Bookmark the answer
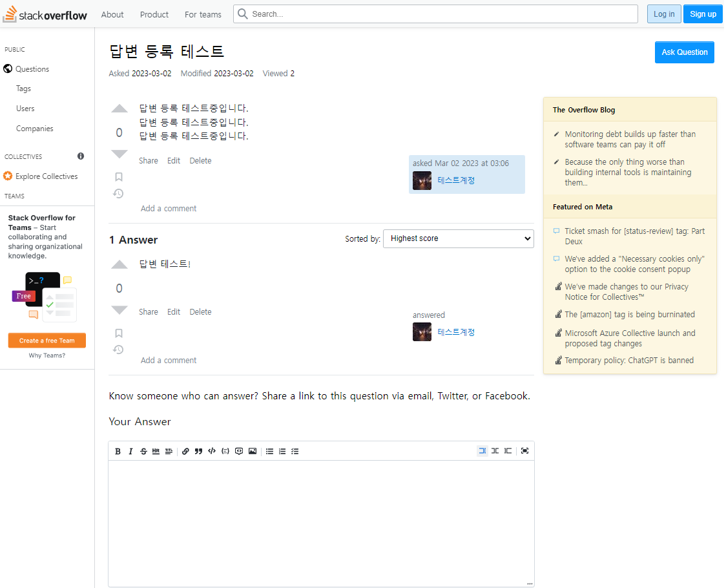The width and height of the screenshot is (726, 588). [119, 333]
